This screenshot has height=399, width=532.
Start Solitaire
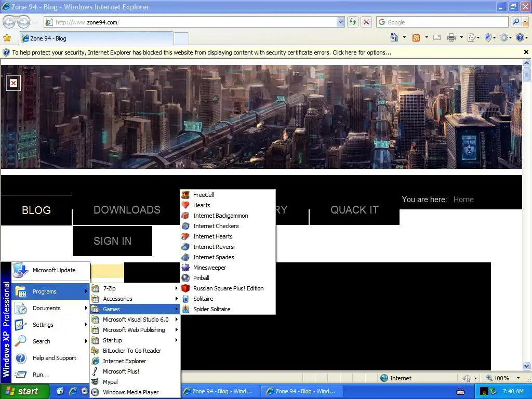coord(228,299)
